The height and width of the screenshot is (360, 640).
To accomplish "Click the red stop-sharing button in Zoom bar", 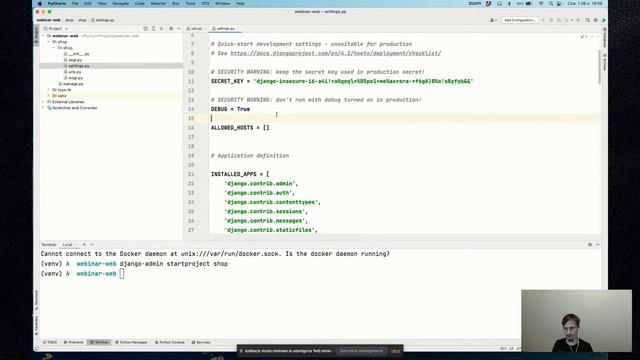I will pos(396,351).
